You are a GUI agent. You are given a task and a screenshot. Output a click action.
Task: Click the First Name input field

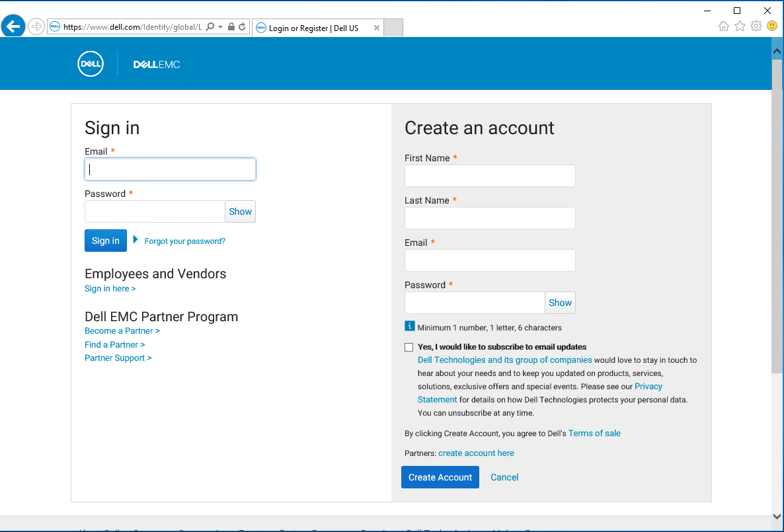pyautogui.click(x=489, y=175)
